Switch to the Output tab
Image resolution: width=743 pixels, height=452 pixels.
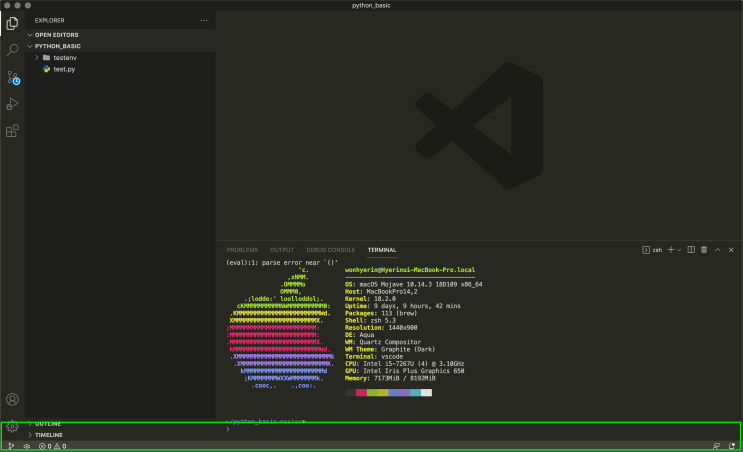tap(282, 250)
